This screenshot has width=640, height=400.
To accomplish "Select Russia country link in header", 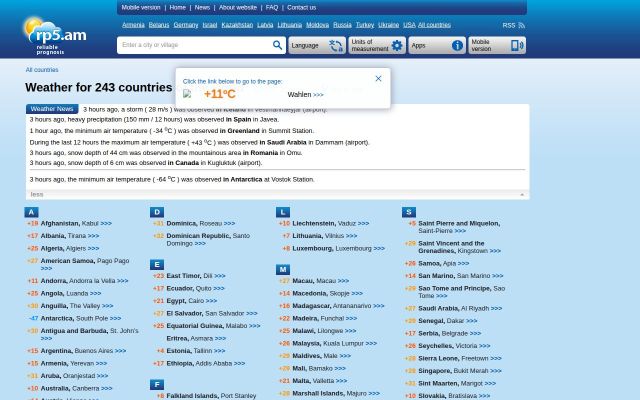I will [x=342, y=25].
